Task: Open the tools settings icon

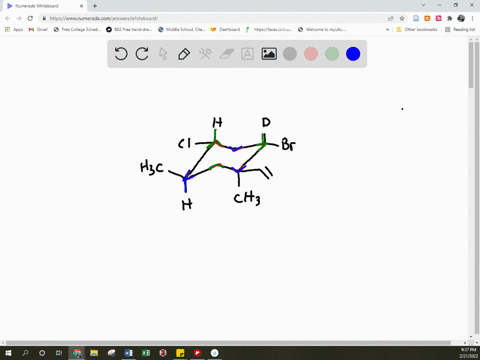Action: point(205,54)
